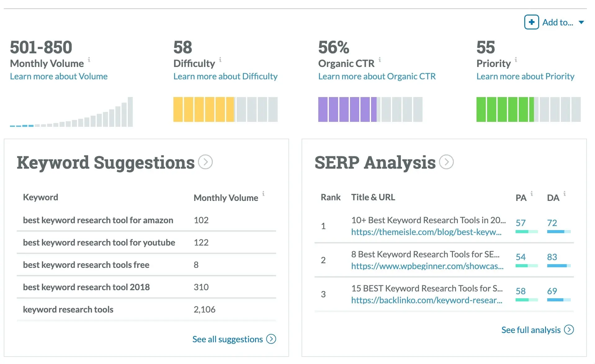Follow Learn more about Organic CTR link
The width and height of the screenshot is (595, 364).
click(x=377, y=76)
